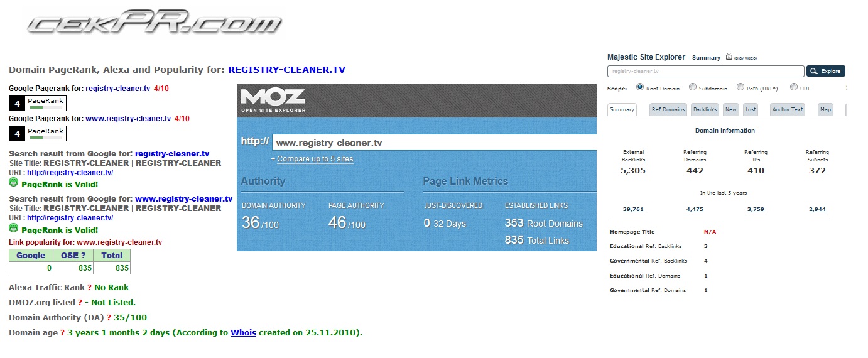Click the 3,759 five-year referring IPs link
Image resolution: width=868 pixels, height=358 pixels.
coord(756,209)
